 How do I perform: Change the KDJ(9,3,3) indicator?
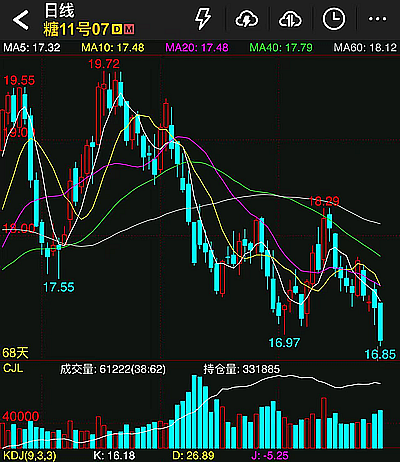[x=30, y=456]
